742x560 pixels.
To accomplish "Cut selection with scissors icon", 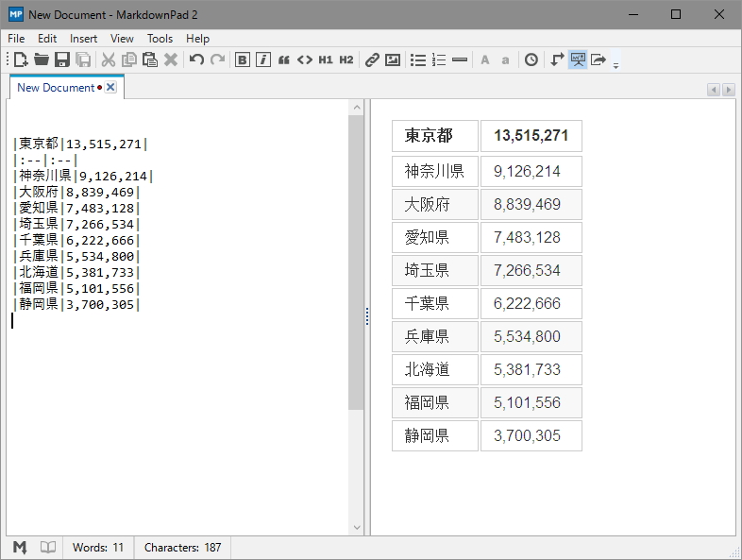I will click(x=109, y=59).
